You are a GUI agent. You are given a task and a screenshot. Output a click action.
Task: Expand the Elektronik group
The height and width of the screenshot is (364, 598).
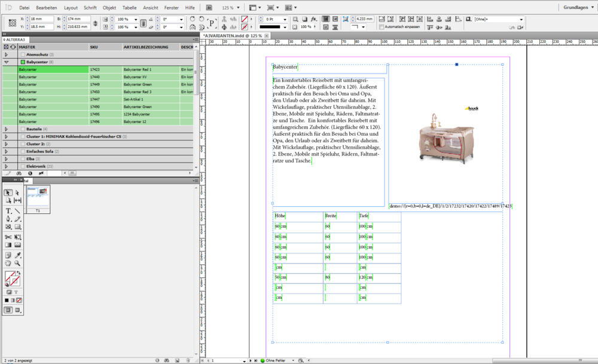click(x=6, y=166)
